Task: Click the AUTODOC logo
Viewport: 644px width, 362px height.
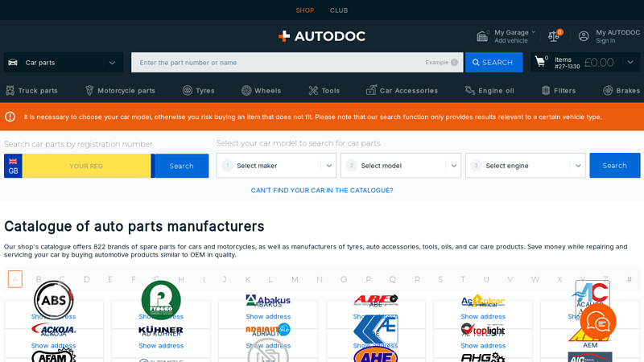Action: [321, 36]
